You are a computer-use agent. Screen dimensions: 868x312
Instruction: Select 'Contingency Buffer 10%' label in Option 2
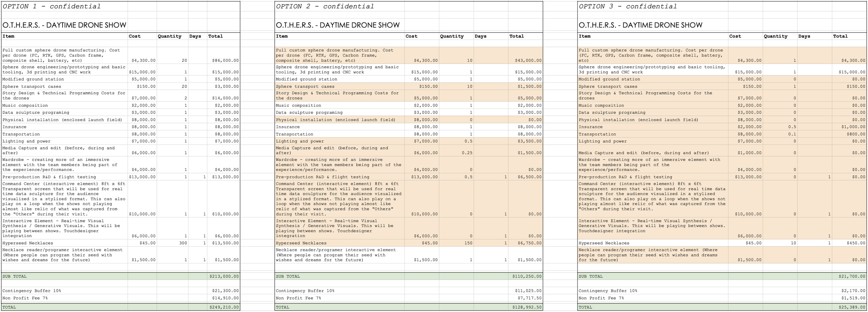pyautogui.click(x=305, y=291)
